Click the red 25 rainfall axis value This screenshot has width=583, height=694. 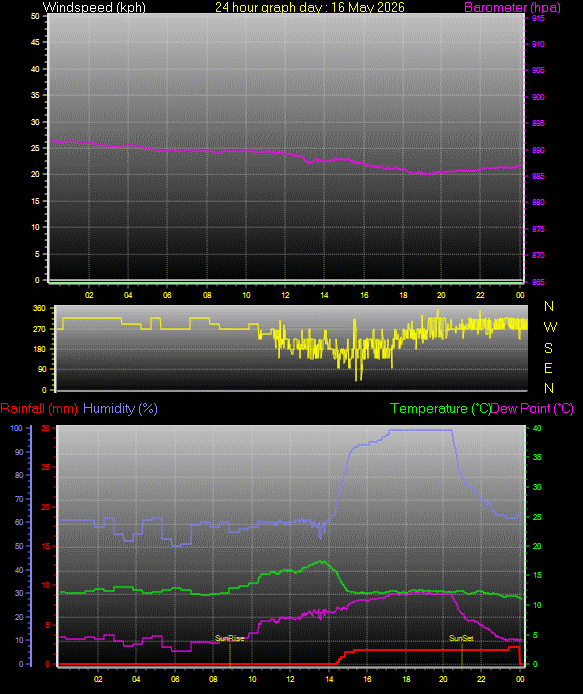pyautogui.click(x=46, y=467)
